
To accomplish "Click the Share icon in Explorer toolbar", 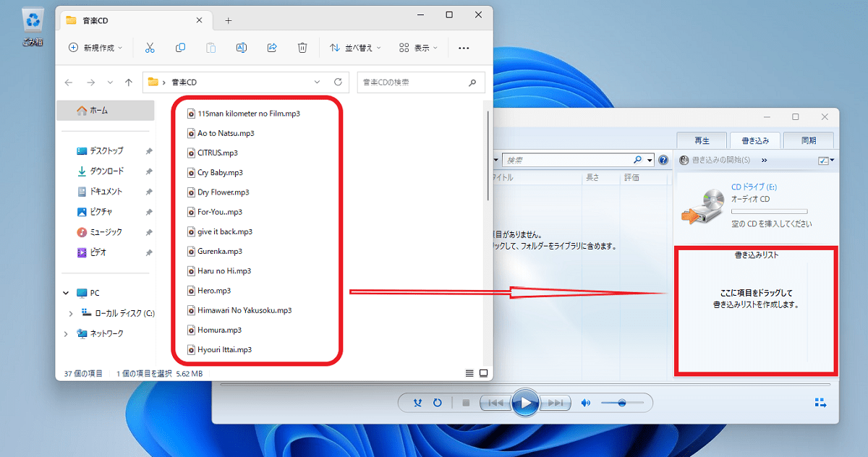I will click(271, 47).
